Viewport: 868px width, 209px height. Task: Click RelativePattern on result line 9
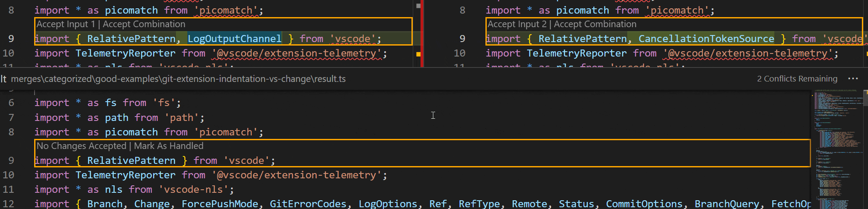(x=131, y=160)
